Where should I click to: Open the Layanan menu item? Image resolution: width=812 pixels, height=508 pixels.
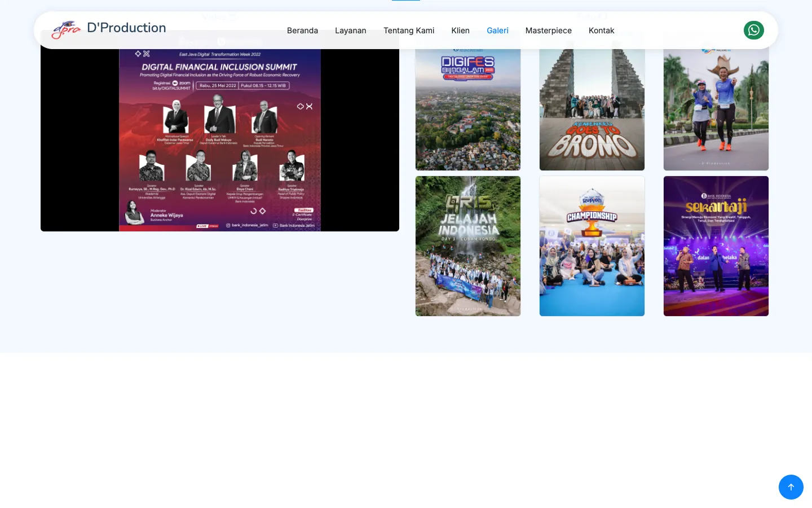(x=351, y=30)
